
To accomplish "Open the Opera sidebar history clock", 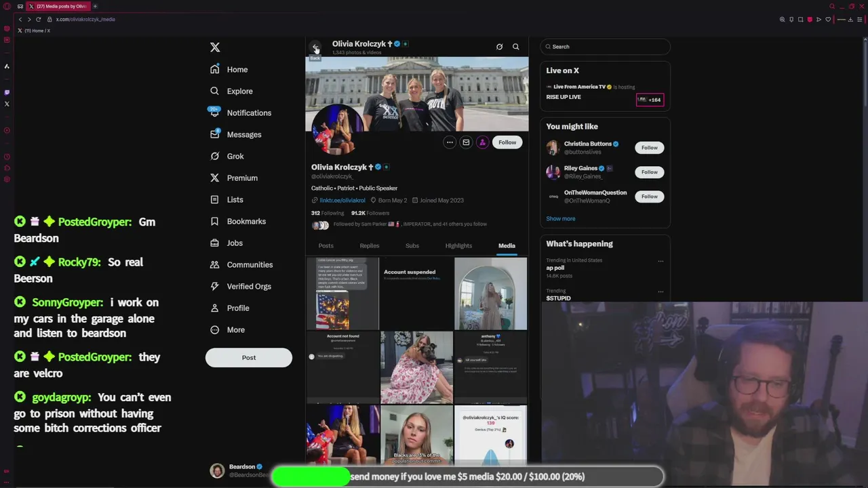I will click(x=7, y=157).
